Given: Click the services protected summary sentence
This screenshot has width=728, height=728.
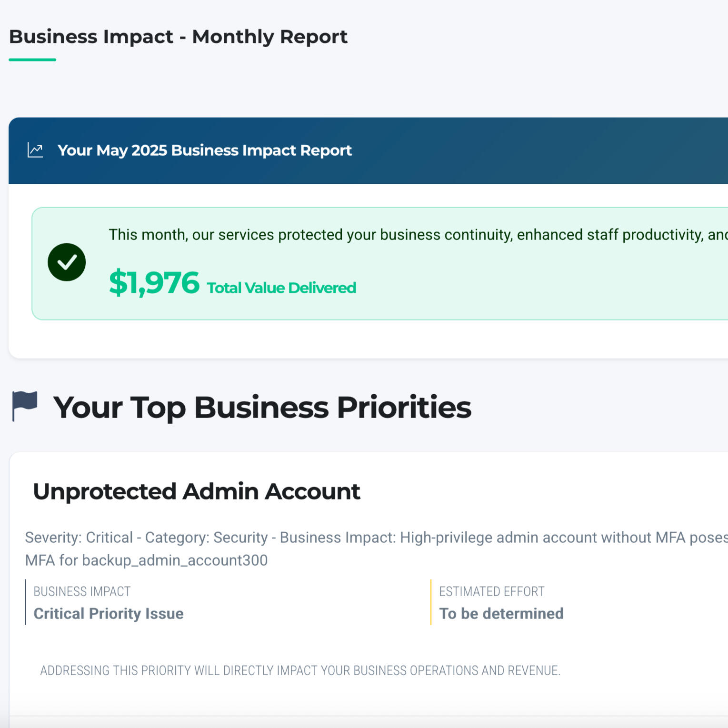Looking at the screenshot, I should click(x=414, y=235).
